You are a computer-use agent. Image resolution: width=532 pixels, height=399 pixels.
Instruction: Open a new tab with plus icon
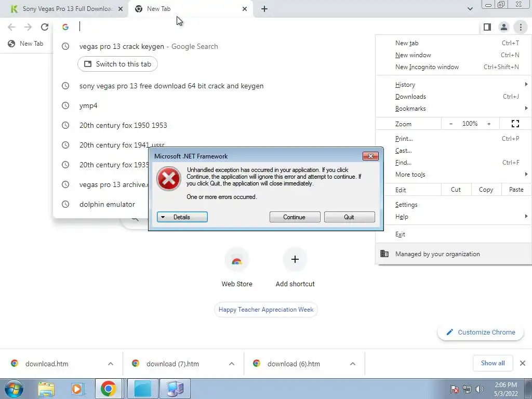[264, 9]
